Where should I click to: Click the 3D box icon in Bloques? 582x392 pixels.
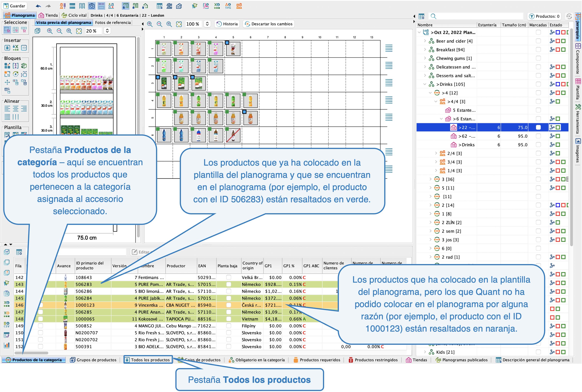tap(24, 66)
